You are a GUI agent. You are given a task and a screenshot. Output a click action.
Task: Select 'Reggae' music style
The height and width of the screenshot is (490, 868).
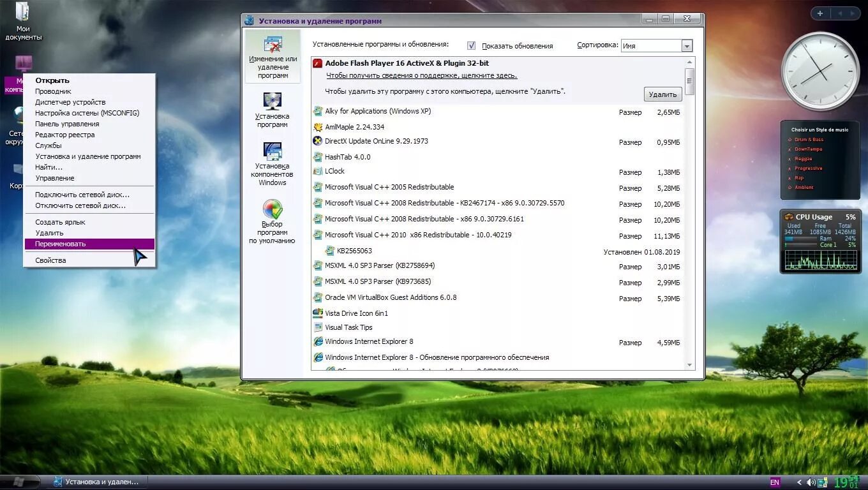click(803, 159)
